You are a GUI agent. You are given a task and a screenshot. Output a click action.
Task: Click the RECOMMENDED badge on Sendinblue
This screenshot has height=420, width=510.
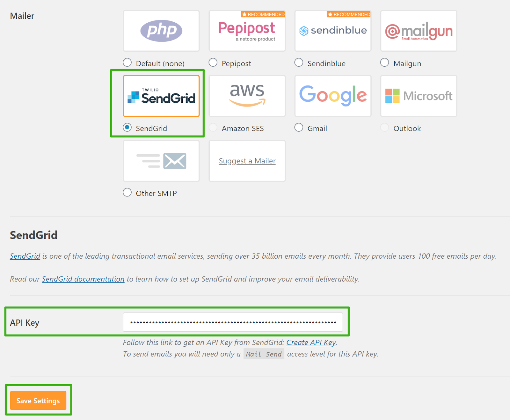click(x=349, y=14)
